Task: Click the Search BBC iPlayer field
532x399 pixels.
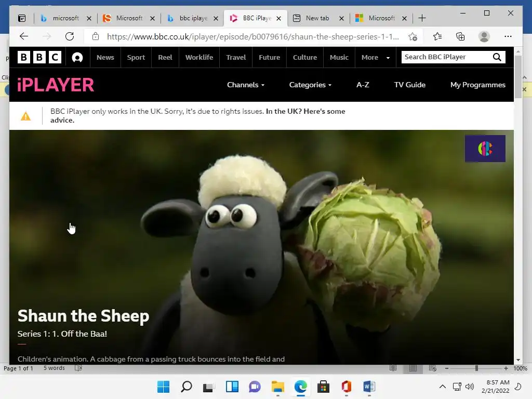Action: [x=446, y=57]
